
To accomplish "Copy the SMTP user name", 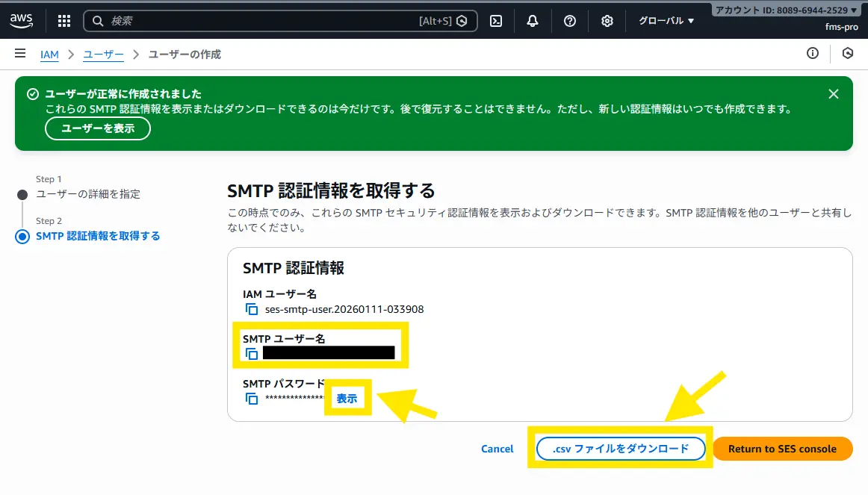I will 252,354.
